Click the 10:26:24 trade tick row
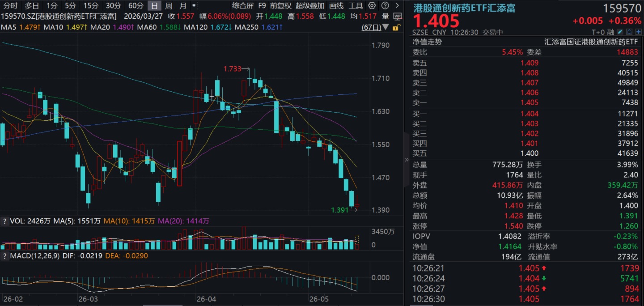This screenshot has height=306, width=644. pyautogui.click(x=525, y=278)
